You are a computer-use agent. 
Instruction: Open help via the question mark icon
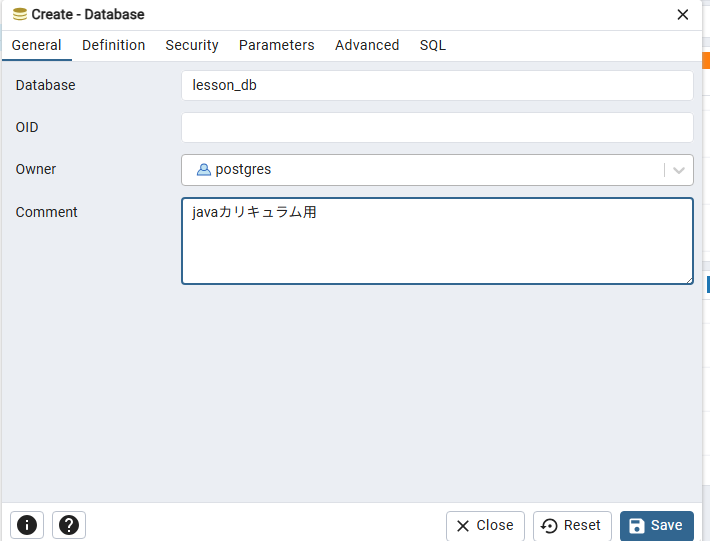[x=69, y=525]
